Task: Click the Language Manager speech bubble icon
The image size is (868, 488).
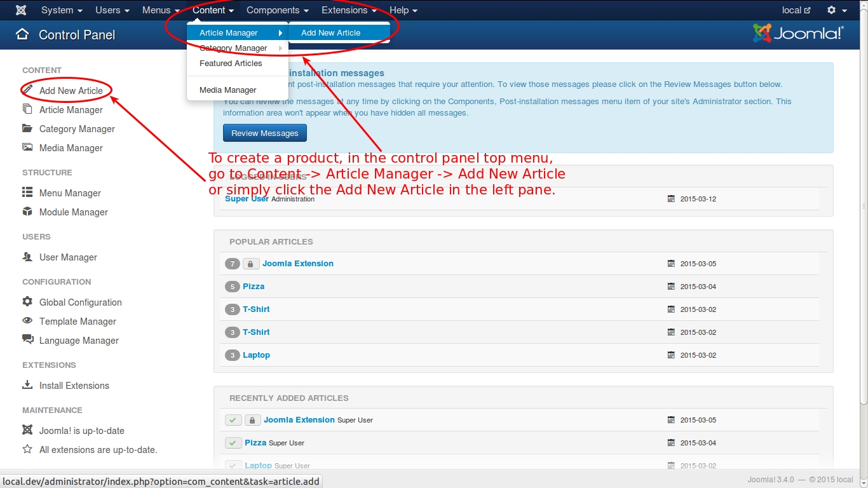Action: [x=27, y=340]
